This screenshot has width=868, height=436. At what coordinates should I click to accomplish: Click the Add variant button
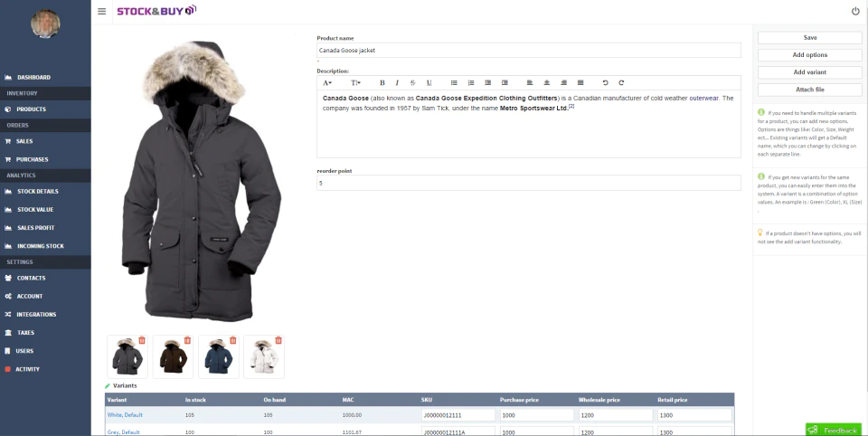(x=810, y=72)
